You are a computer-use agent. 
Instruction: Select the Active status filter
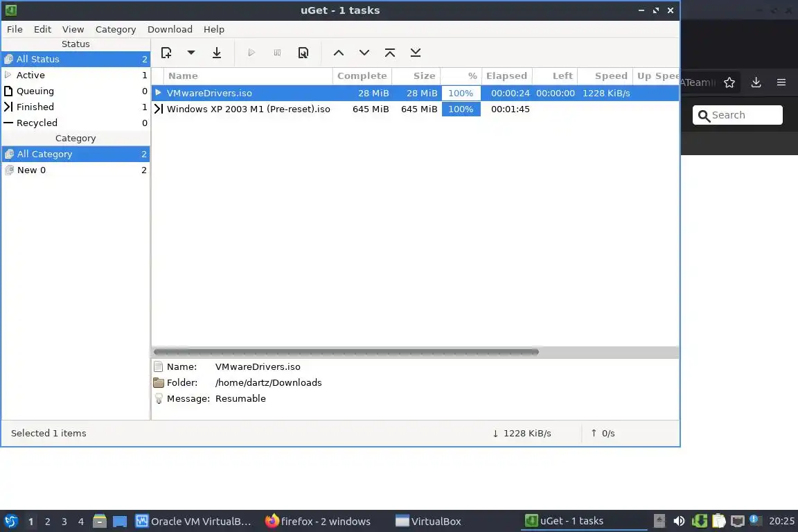(x=76, y=75)
